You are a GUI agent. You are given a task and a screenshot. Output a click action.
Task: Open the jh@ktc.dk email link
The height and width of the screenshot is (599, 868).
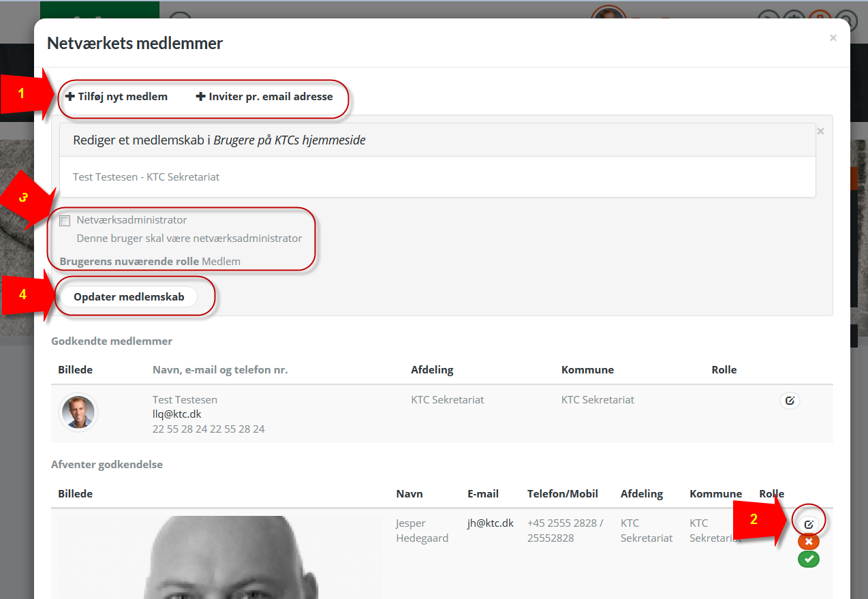(x=491, y=523)
